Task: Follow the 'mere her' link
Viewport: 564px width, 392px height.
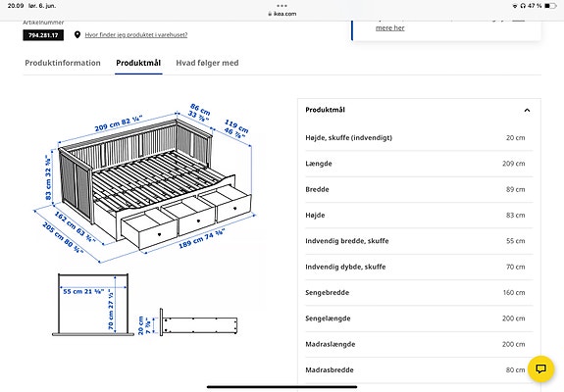Action: 390,27
